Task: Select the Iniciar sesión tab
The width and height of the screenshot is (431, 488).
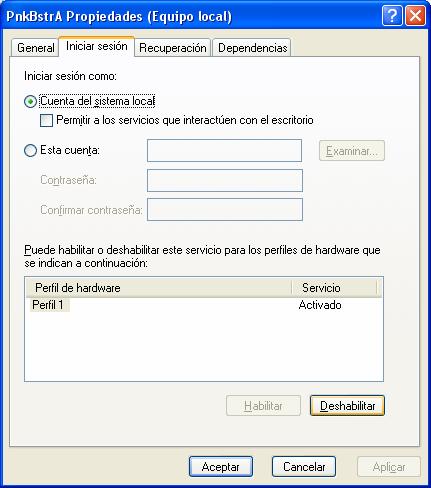Action: pyautogui.click(x=97, y=46)
